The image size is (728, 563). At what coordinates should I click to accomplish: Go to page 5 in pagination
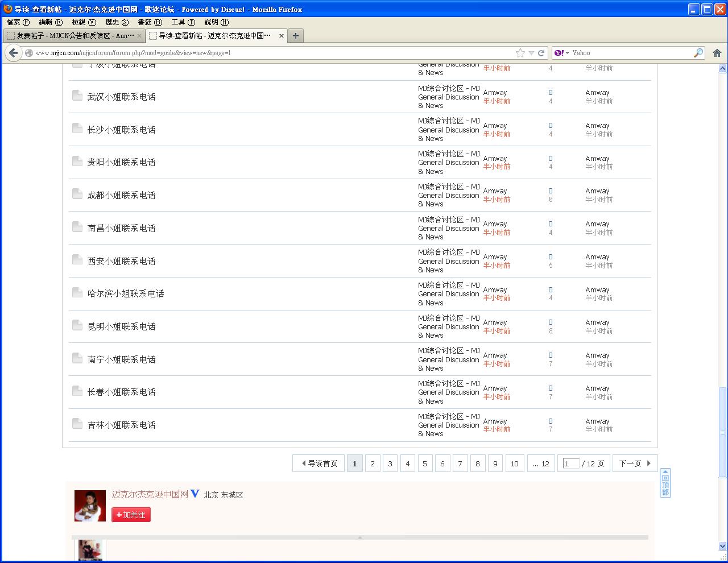pyautogui.click(x=424, y=463)
